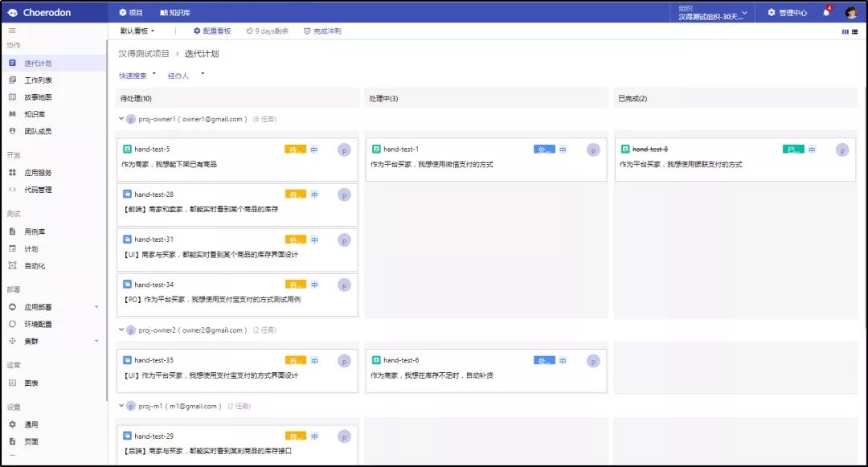
Task: Open the 项目 menu in top bar
Action: tap(131, 13)
